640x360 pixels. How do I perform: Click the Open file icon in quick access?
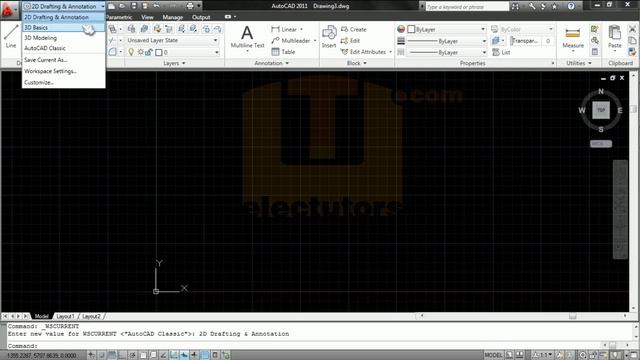(122, 6)
